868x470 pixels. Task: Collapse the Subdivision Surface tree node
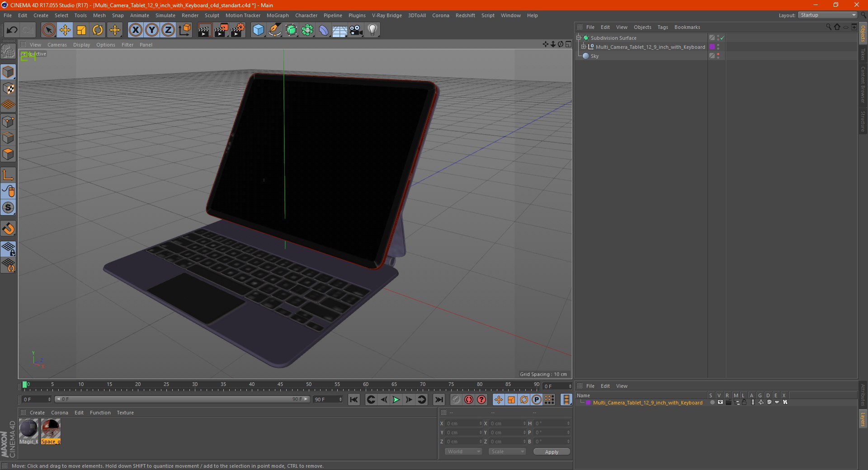pyautogui.click(x=578, y=38)
